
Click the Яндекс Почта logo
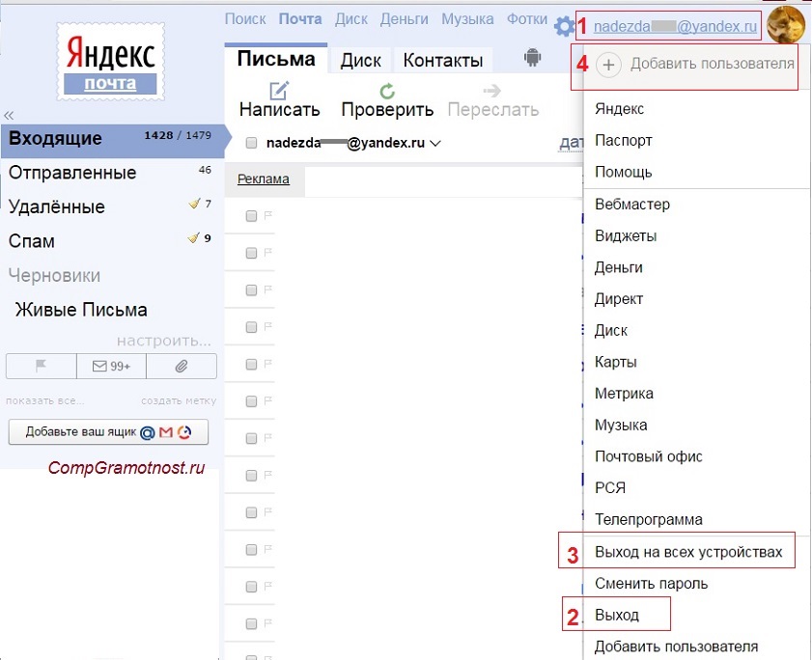click(110, 62)
